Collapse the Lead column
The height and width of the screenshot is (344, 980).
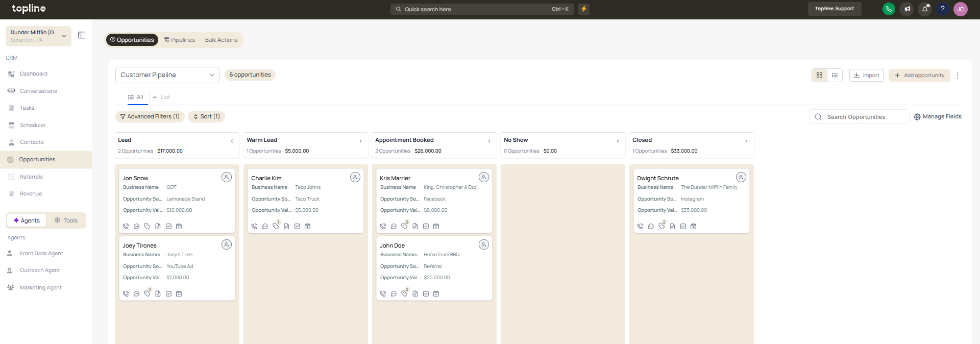[232, 141]
